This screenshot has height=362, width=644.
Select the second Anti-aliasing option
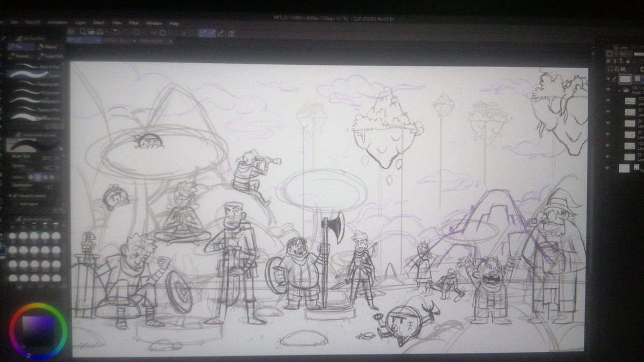point(38,177)
